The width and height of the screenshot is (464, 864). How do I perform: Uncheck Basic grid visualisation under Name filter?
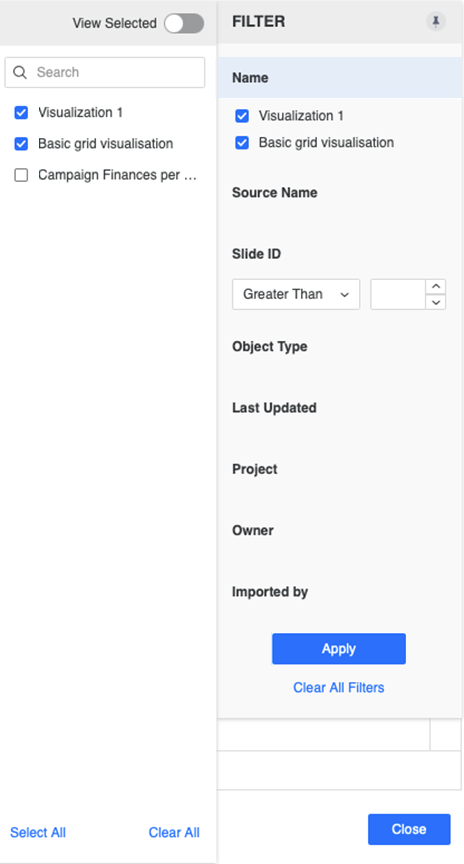pos(242,143)
